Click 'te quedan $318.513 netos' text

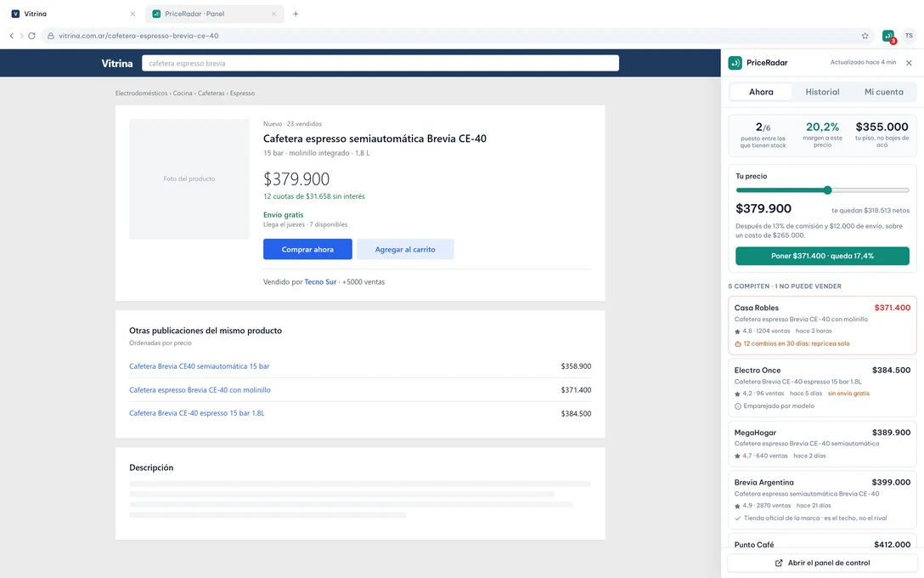(870, 211)
